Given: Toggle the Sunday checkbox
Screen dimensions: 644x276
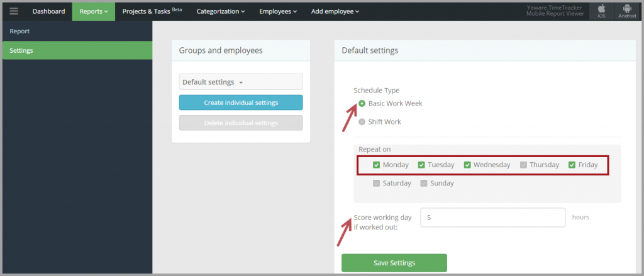Looking at the screenshot, I should coord(424,183).
